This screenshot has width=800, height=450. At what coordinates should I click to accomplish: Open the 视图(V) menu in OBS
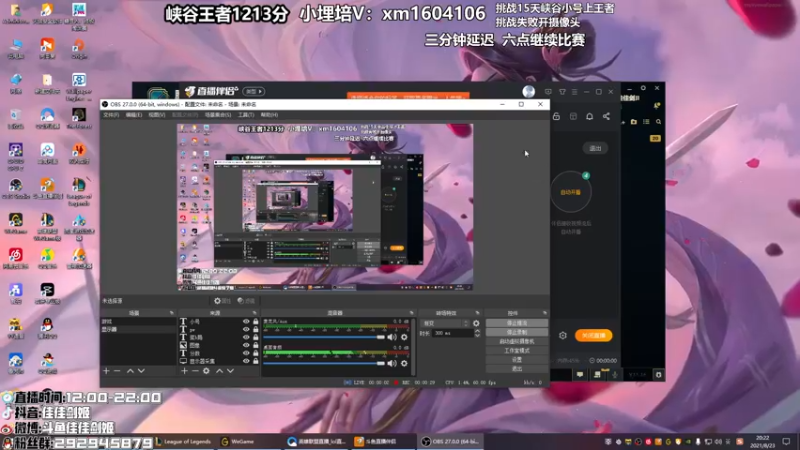point(157,115)
